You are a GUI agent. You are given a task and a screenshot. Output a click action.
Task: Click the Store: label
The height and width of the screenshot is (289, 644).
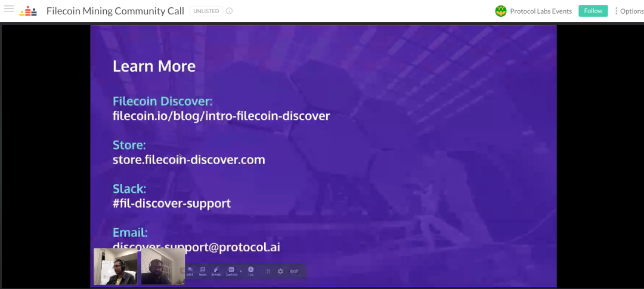pyautogui.click(x=129, y=145)
